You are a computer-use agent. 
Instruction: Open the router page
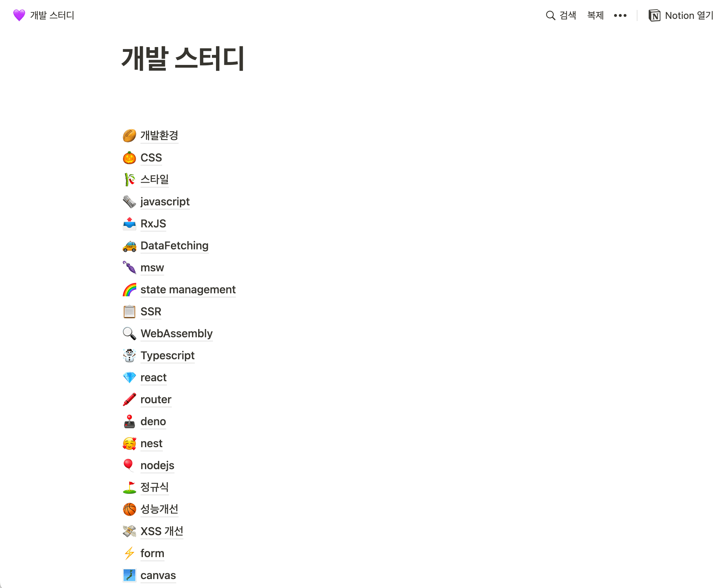(156, 399)
